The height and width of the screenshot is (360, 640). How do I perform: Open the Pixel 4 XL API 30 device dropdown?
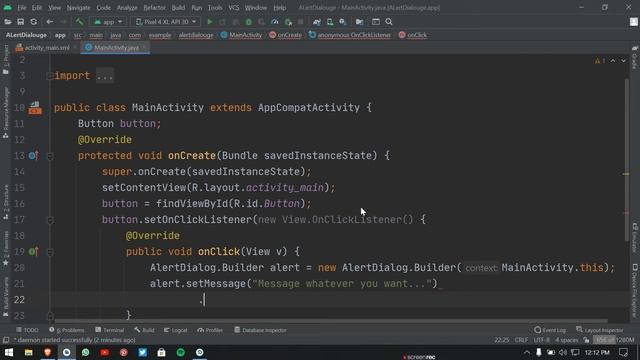tap(166, 22)
